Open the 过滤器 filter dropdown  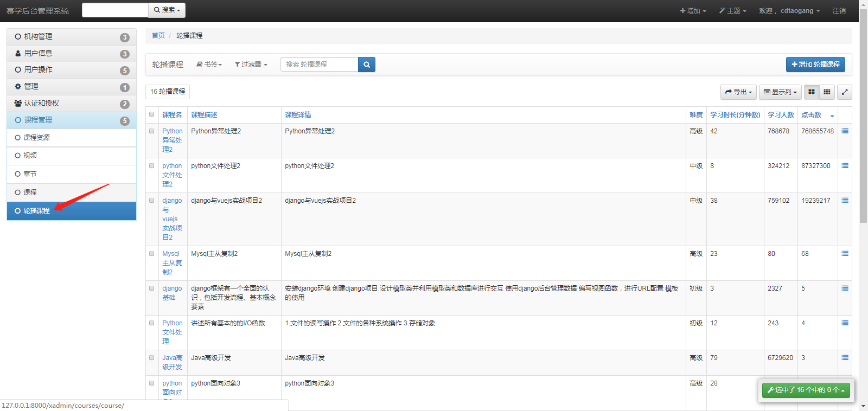point(251,65)
